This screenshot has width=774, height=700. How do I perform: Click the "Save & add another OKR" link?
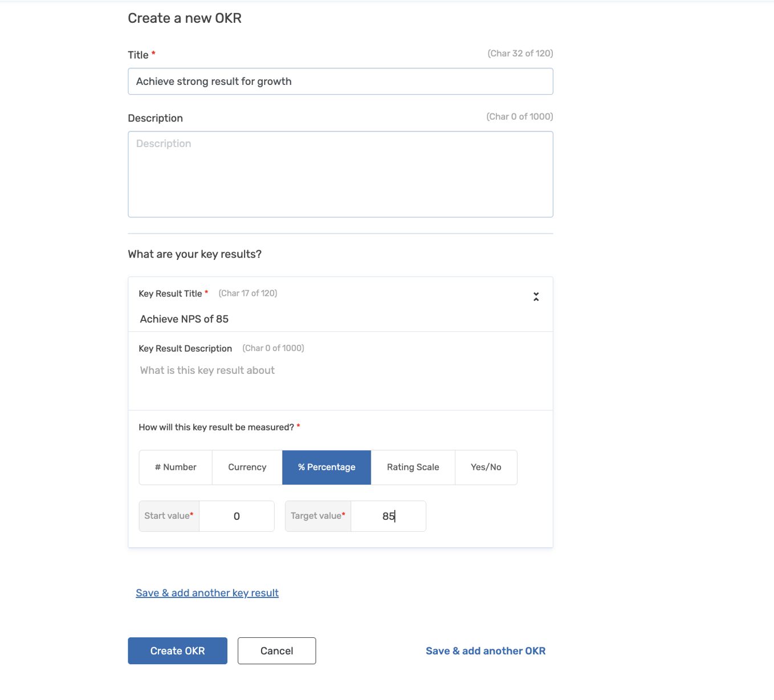click(x=485, y=650)
